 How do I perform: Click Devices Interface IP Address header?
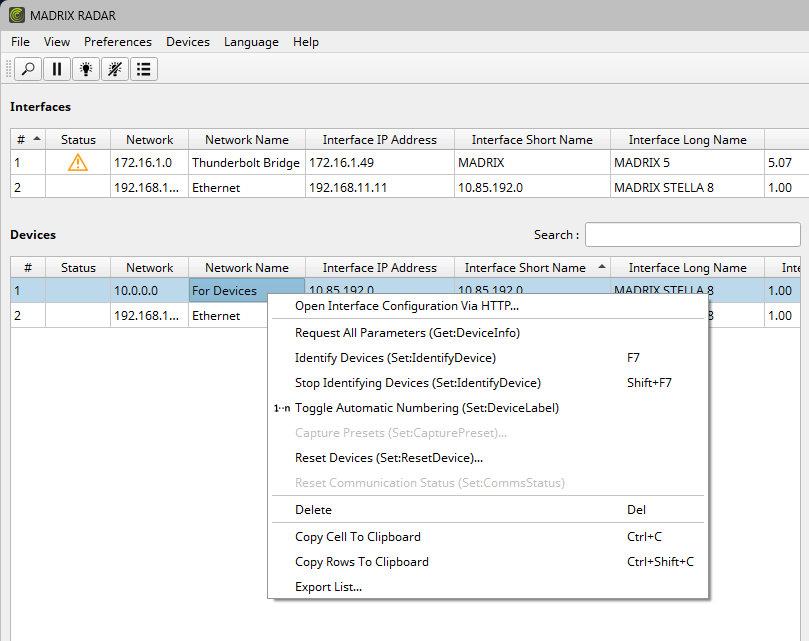(x=380, y=268)
